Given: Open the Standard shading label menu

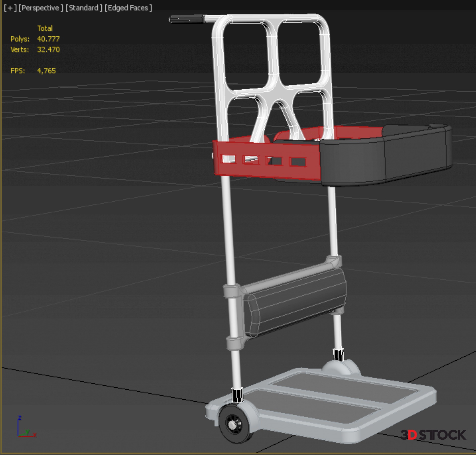Looking at the screenshot, I should 84,8.
